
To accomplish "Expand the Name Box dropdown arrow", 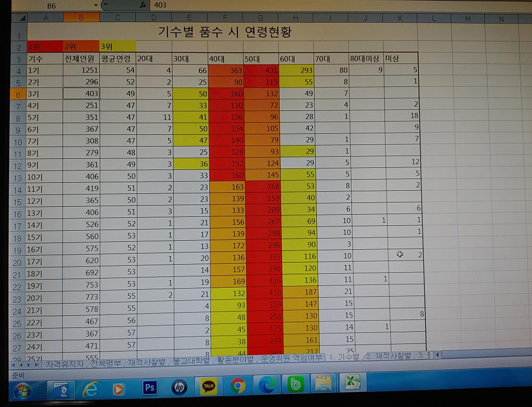I will coord(96,5).
